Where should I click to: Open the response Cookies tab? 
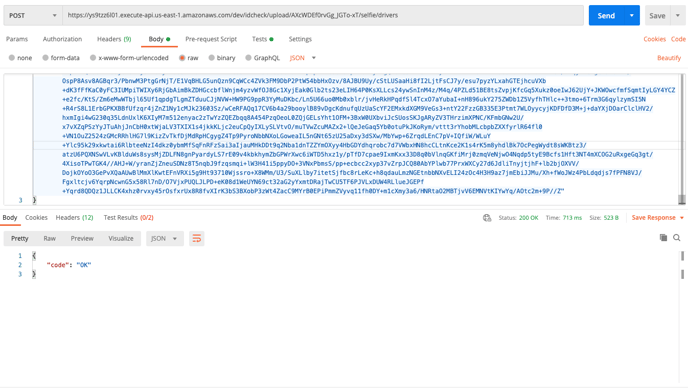[36, 217]
